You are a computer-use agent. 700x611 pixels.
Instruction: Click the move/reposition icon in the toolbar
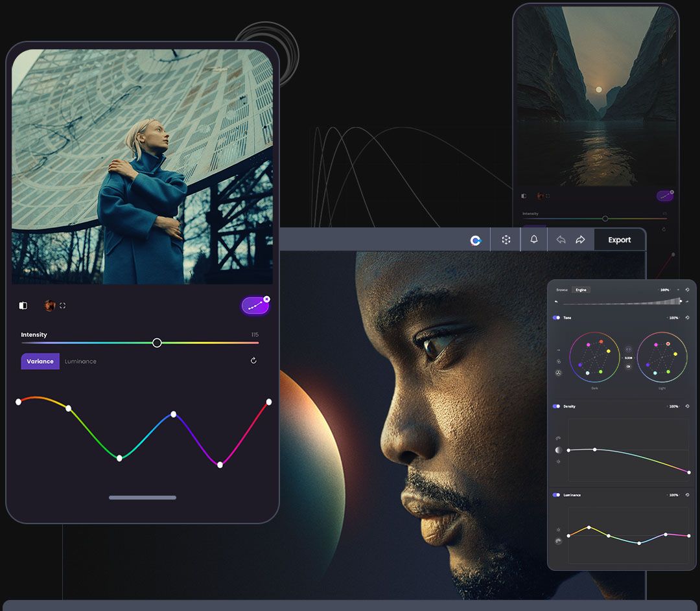506,239
